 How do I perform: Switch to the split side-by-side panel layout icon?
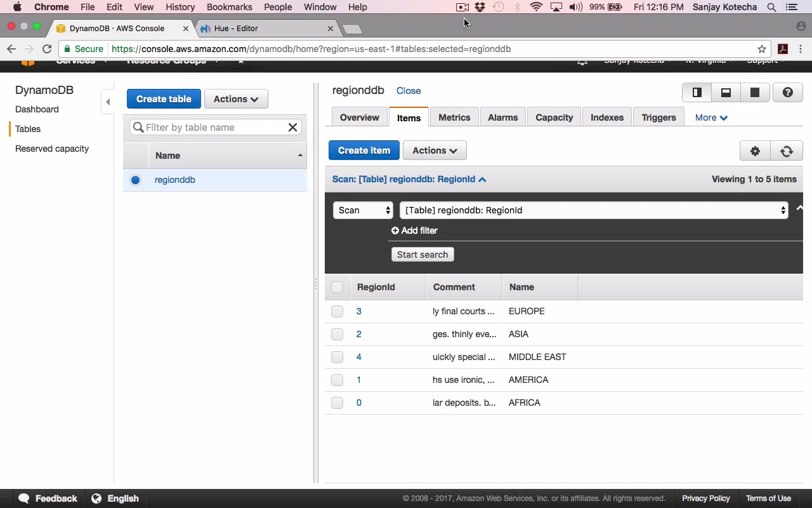click(697, 92)
